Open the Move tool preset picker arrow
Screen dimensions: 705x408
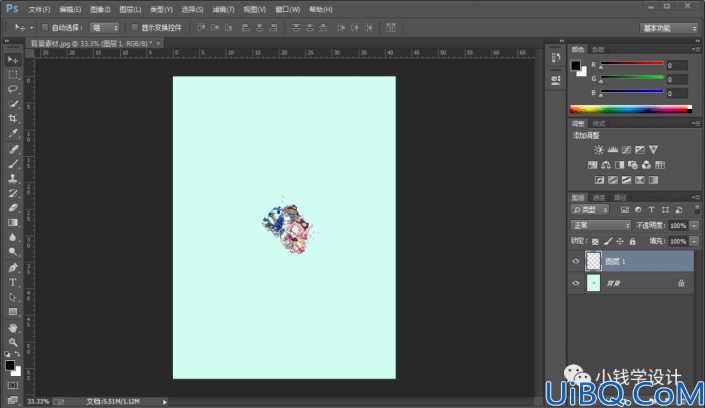coord(31,28)
